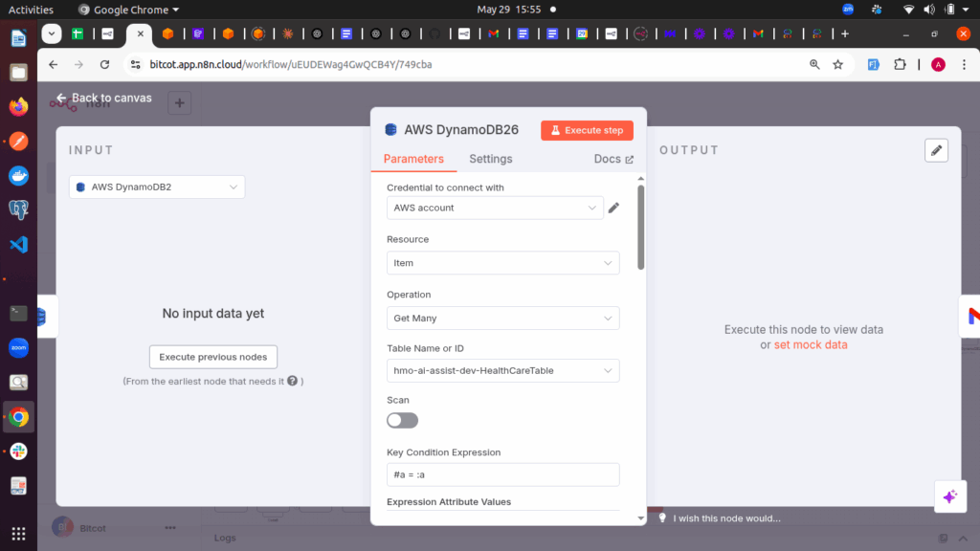
Task: Select the Parameters tab
Action: point(413,159)
